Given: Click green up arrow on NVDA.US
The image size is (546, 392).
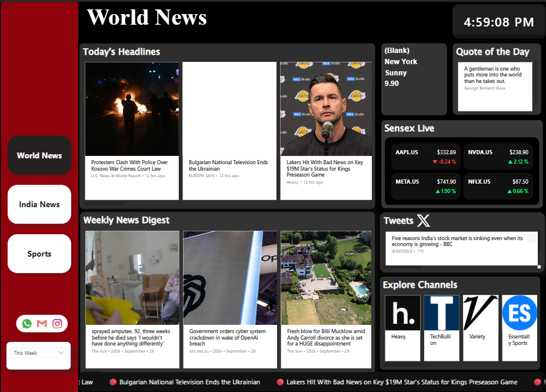Looking at the screenshot, I should [x=510, y=162].
